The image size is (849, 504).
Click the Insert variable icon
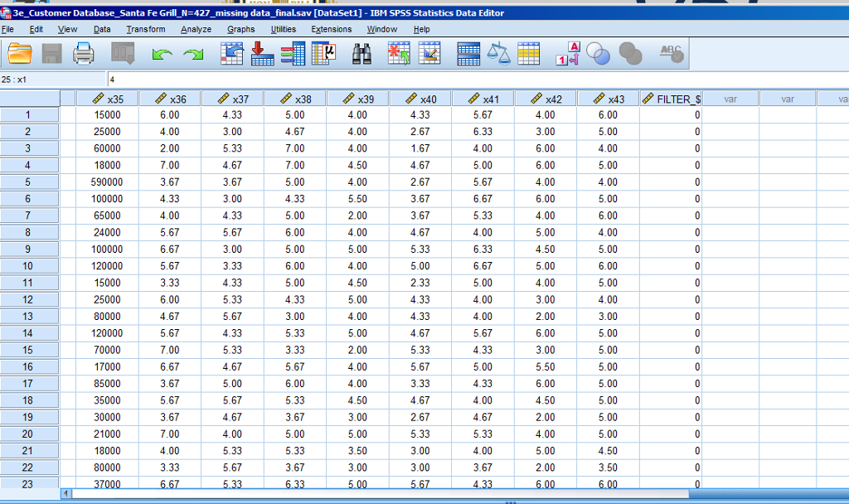click(429, 54)
